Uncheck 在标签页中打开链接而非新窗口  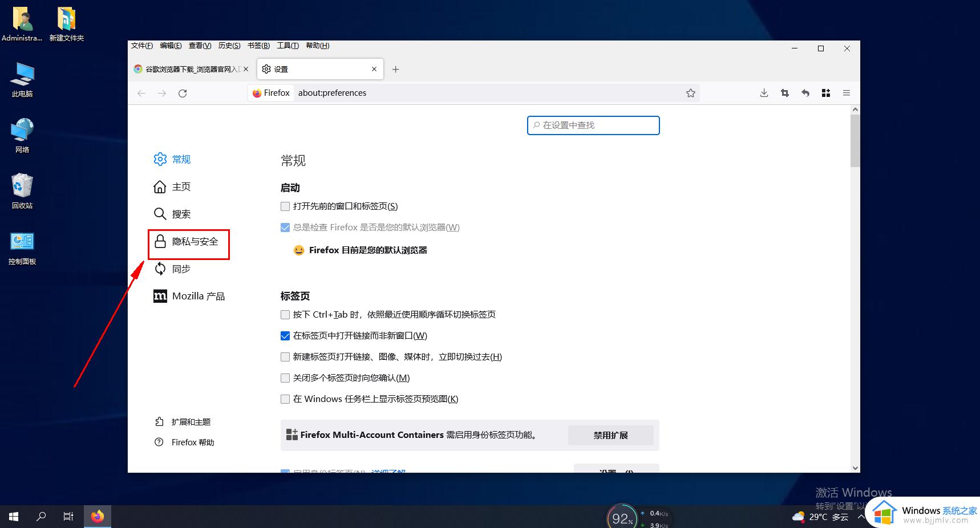[285, 336]
